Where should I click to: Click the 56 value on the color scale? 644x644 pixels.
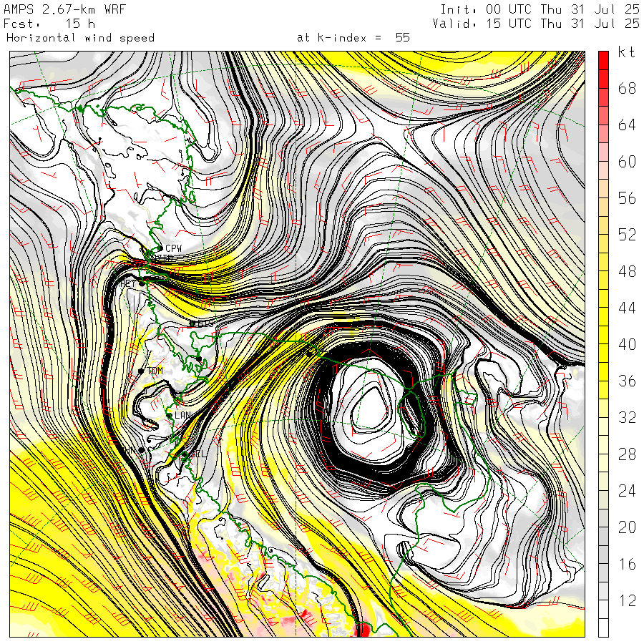(627, 198)
